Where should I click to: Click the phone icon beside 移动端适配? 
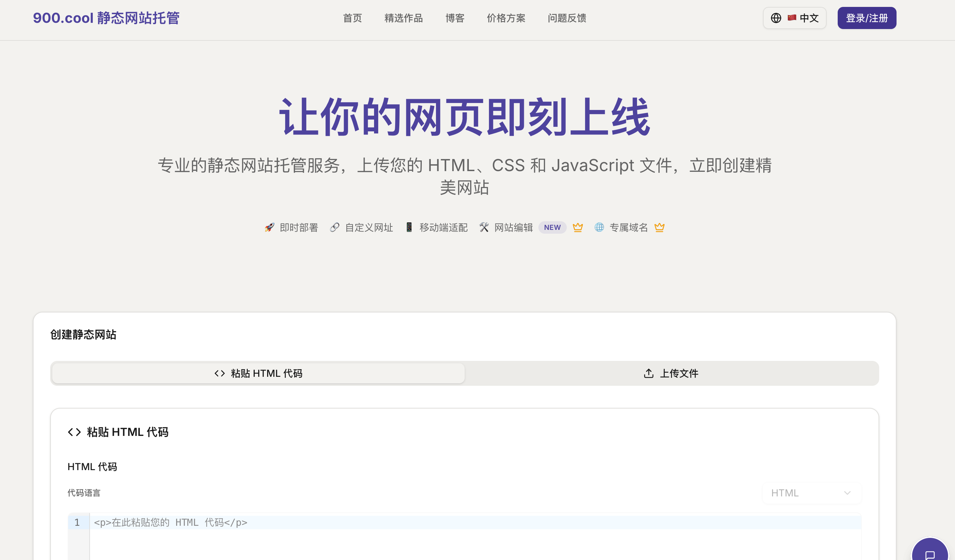(409, 227)
